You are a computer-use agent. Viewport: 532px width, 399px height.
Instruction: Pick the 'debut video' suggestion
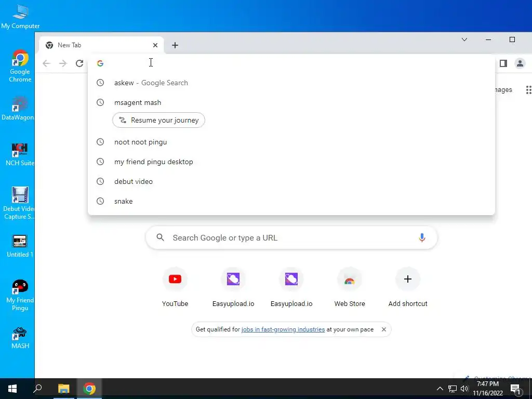tap(291, 181)
